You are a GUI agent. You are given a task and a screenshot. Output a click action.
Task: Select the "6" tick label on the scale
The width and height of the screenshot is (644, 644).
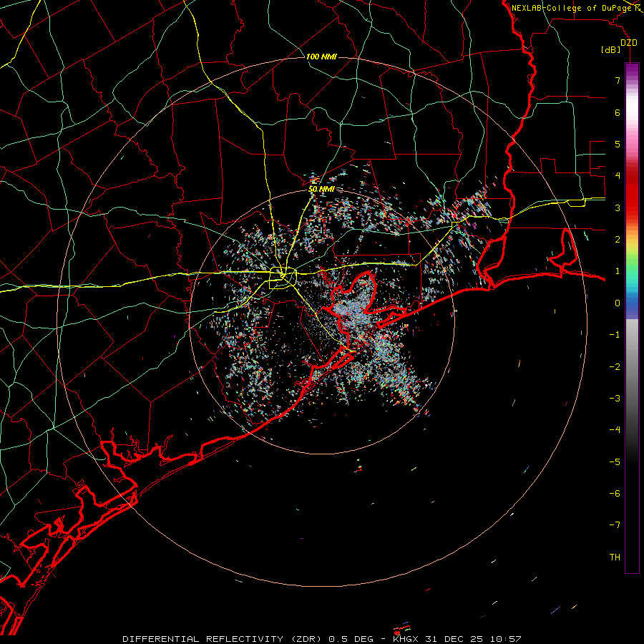tap(618, 112)
